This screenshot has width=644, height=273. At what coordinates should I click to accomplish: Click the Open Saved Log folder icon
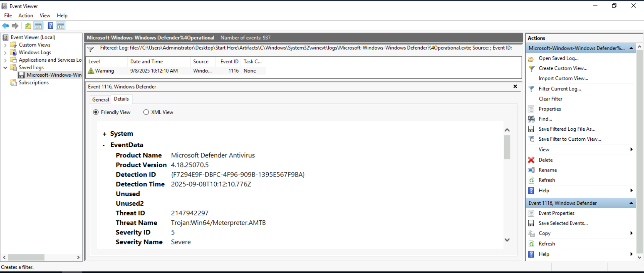point(531,58)
